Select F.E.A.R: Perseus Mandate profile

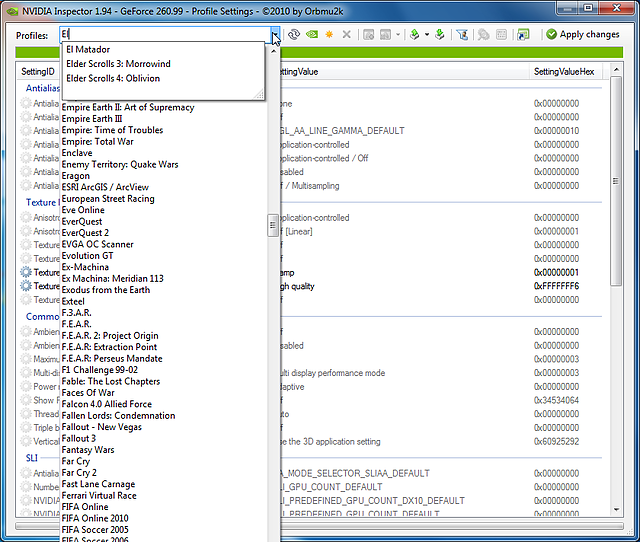(x=112, y=359)
